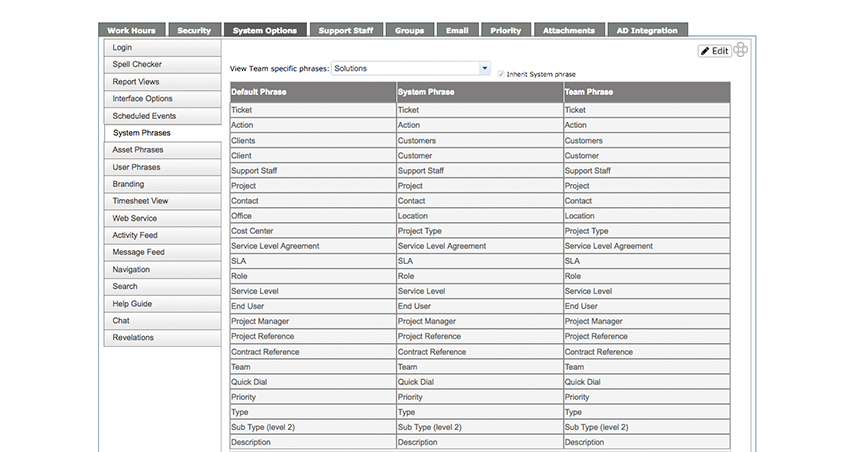Click the Chat sidebar option

click(162, 321)
